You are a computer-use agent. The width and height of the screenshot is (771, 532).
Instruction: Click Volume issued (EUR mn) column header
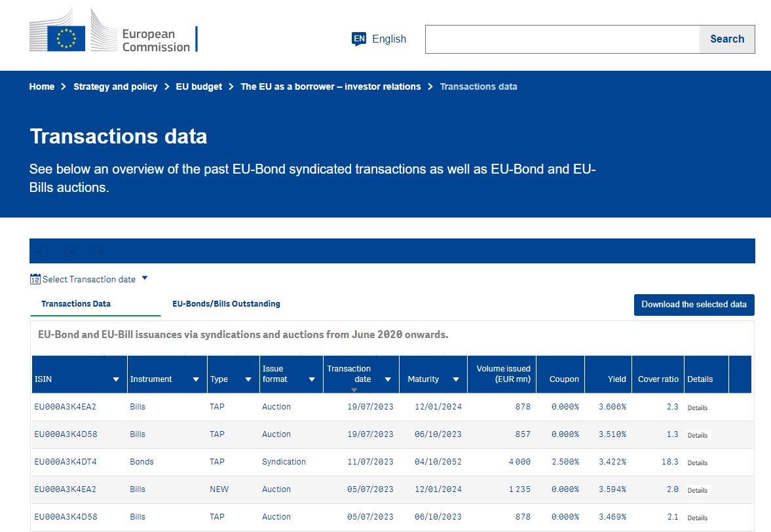(502, 374)
